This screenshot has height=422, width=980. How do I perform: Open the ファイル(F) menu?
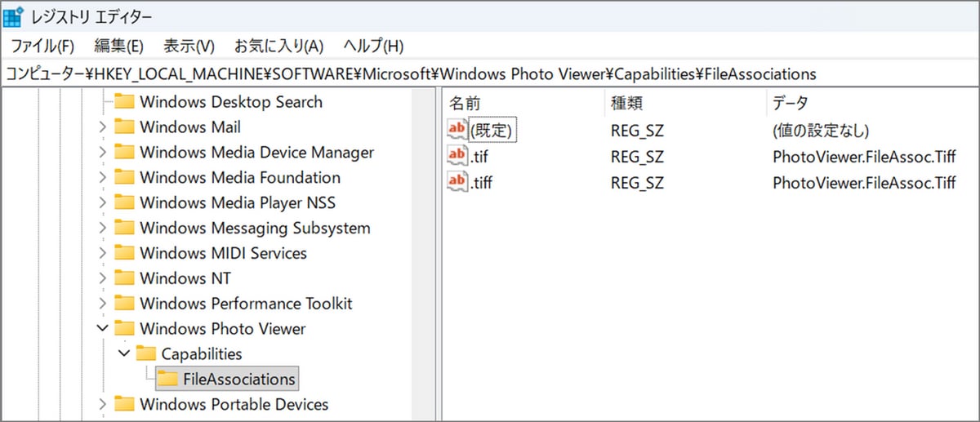42,46
